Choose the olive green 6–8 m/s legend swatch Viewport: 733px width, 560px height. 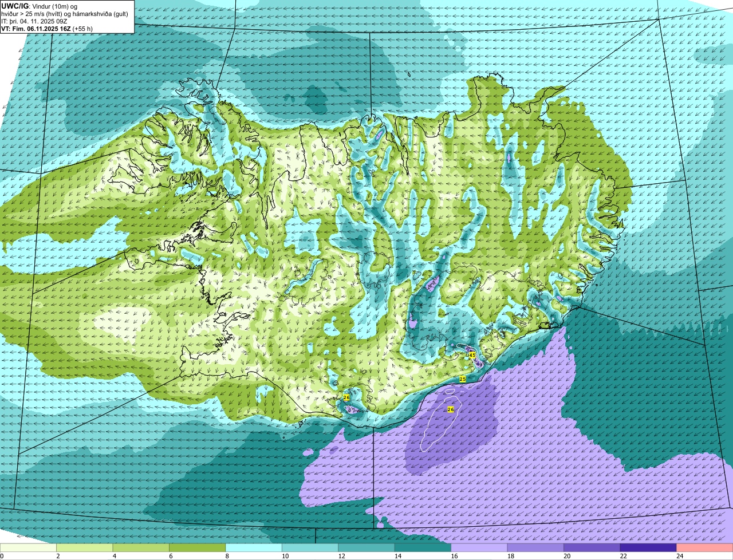pos(198,548)
